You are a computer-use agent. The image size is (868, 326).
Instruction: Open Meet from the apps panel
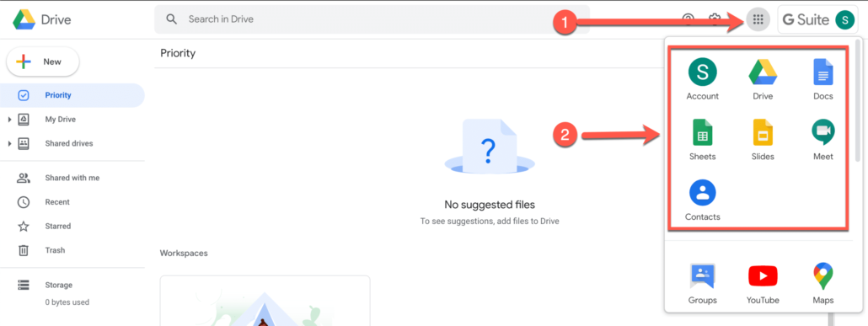pos(823,140)
